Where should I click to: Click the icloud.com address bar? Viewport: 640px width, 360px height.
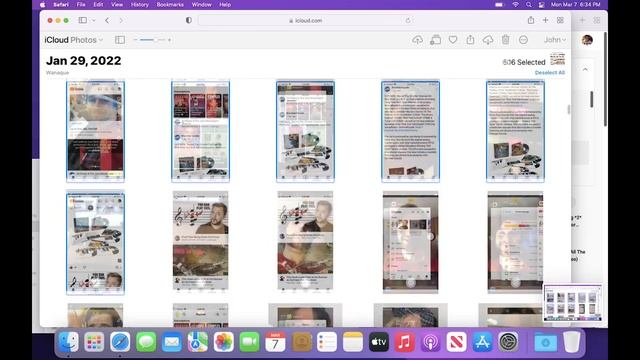click(305, 20)
